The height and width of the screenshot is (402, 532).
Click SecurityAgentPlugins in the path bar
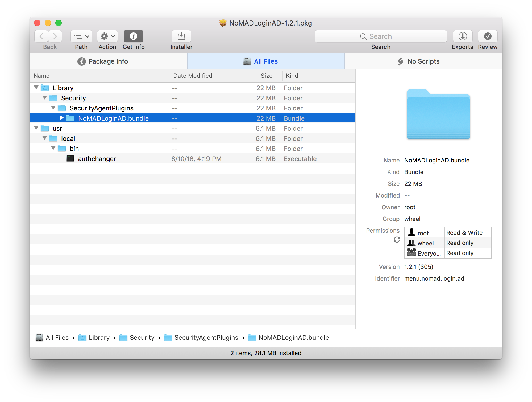pyautogui.click(x=201, y=338)
